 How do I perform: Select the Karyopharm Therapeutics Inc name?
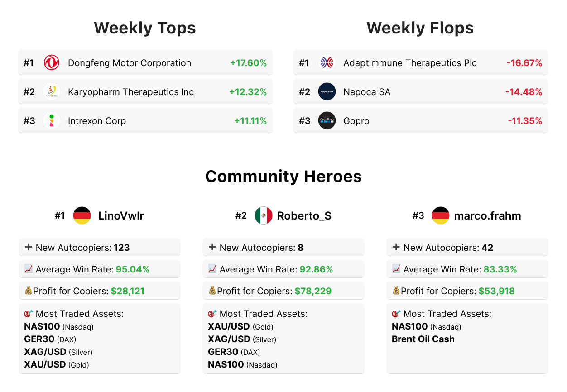tap(131, 92)
